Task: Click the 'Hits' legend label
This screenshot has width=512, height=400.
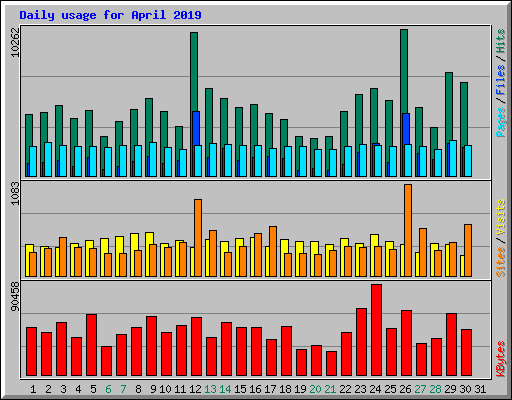Action: (x=500, y=41)
